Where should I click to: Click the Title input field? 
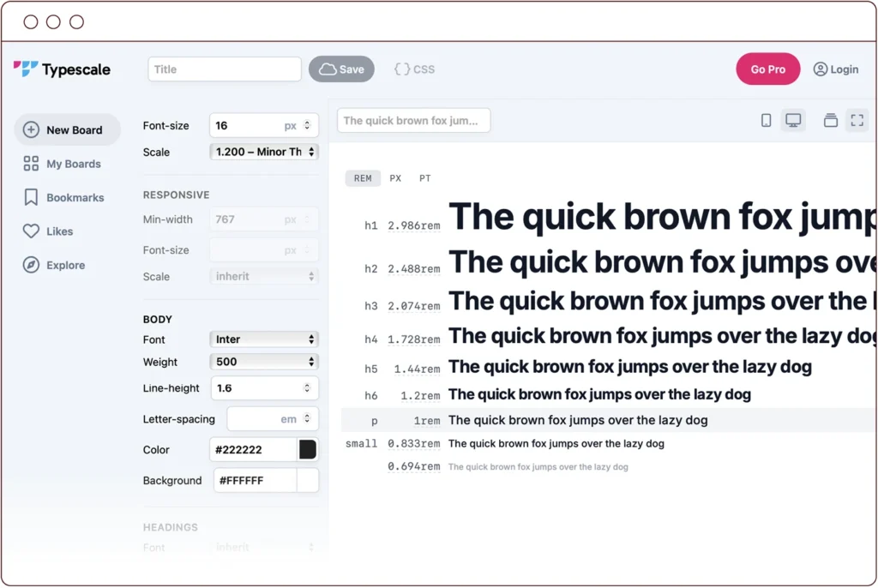pos(225,69)
